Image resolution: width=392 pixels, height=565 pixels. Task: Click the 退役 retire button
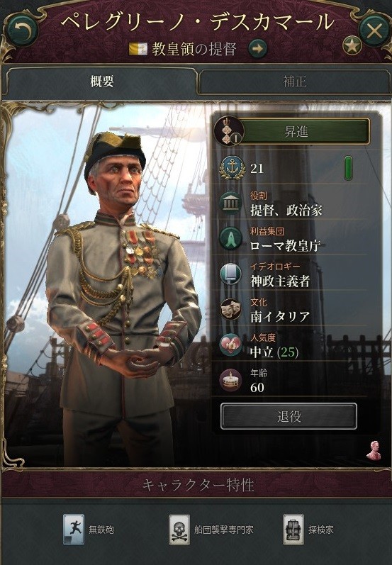289,417
